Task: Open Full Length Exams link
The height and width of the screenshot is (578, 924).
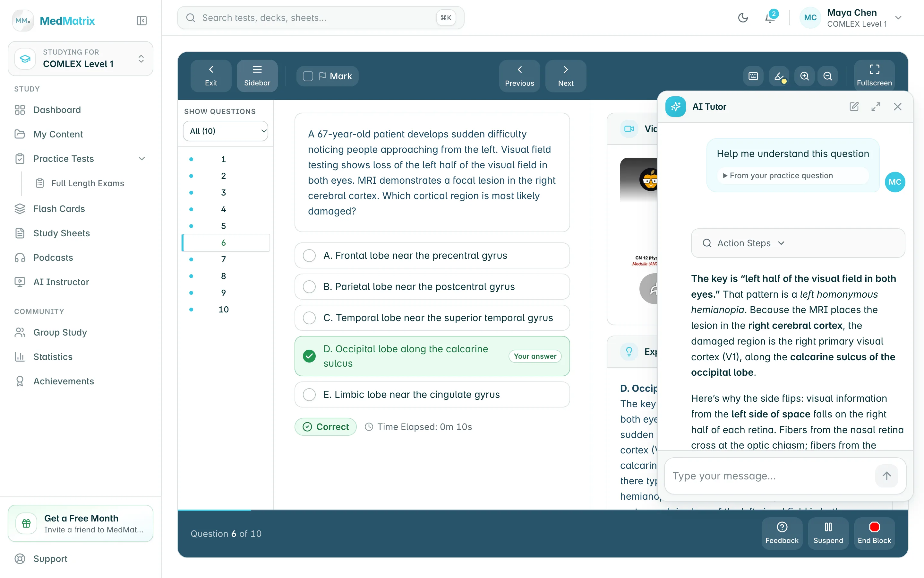Action: coord(88,183)
